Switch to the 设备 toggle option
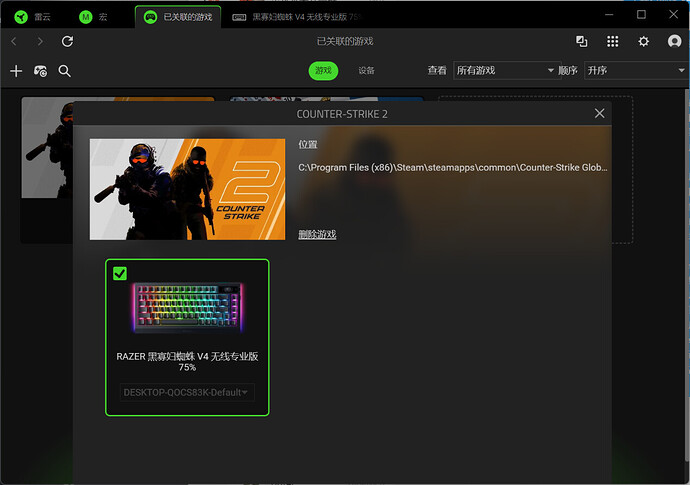 click(366, 71)
